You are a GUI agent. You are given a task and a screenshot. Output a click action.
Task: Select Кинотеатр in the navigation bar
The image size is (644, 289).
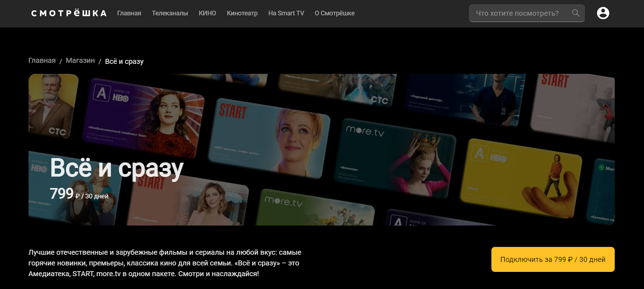pyautogui.click(x=242, y=13)
